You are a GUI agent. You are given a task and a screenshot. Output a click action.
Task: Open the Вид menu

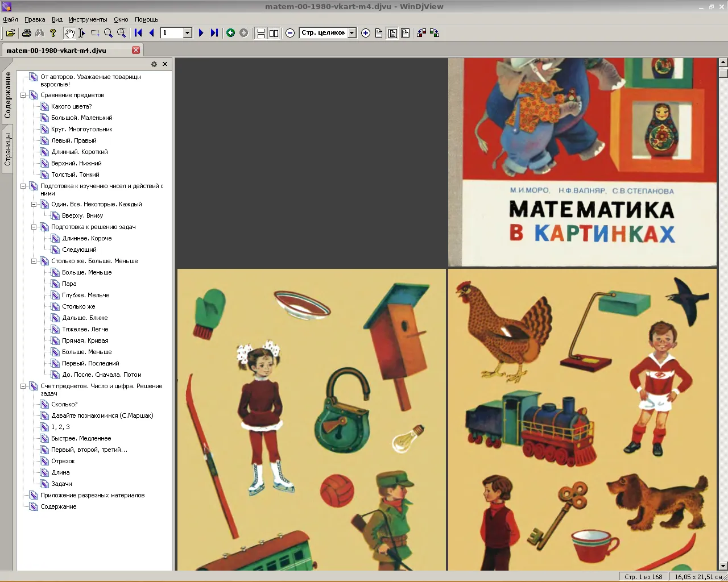[x=57, y=19]
